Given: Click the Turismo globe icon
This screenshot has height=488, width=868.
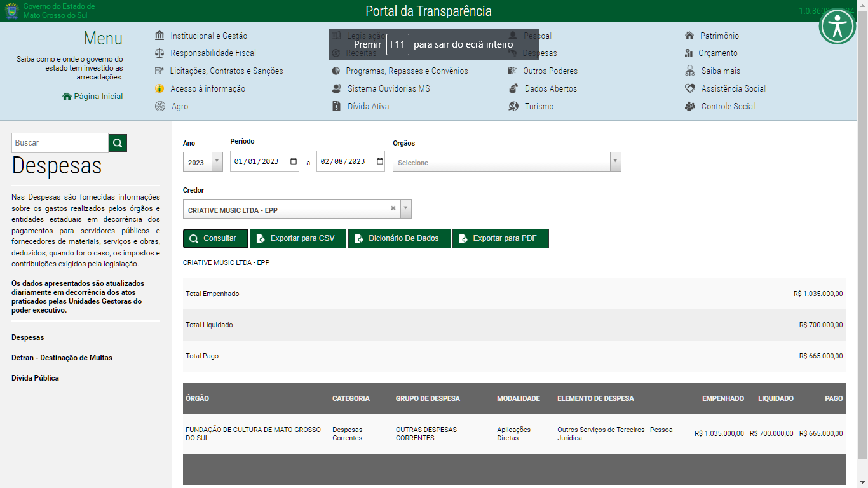Looking at the screenshot, I should [x=513, y=107].
